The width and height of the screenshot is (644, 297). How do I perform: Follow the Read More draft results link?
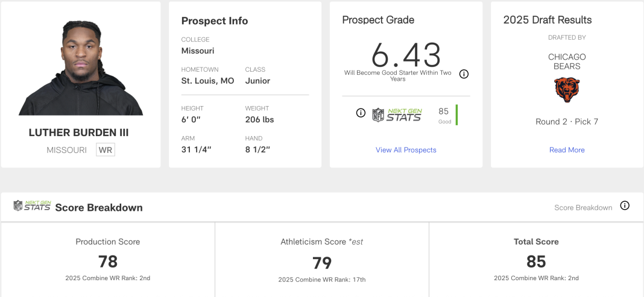tap(567, 150)
